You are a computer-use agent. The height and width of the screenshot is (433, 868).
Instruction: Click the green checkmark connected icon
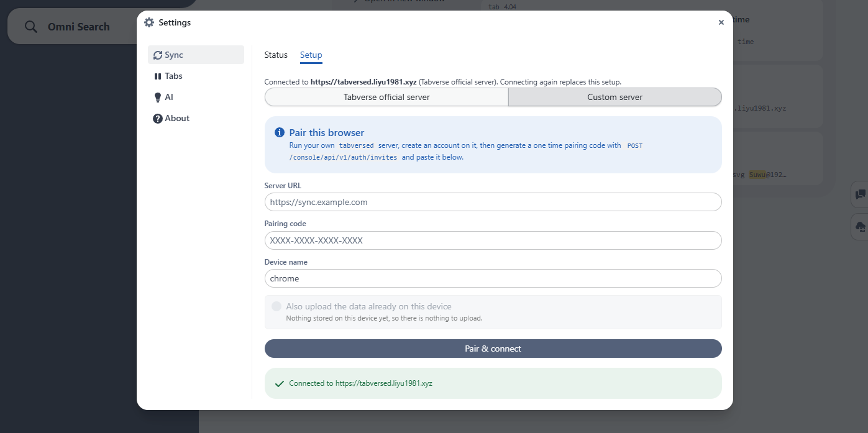(279, 383)
